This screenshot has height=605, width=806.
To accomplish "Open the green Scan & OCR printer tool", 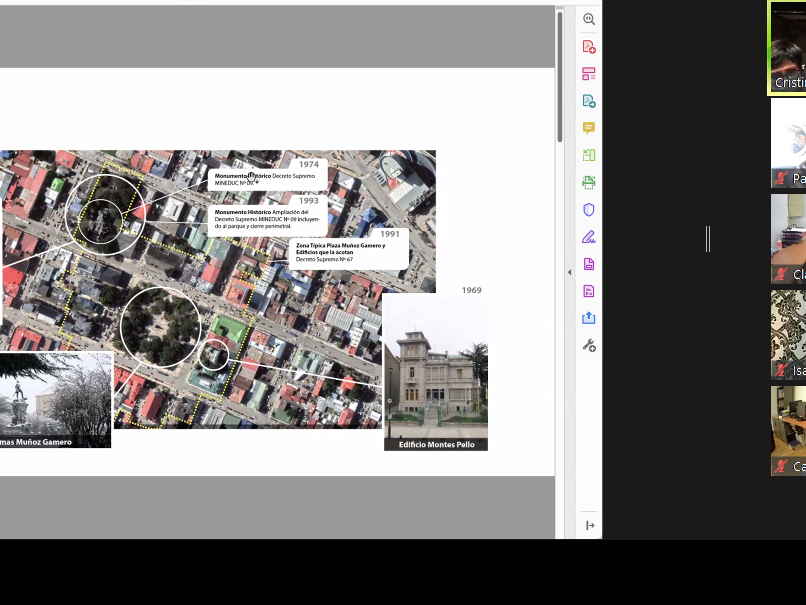I will click(589, 182).
